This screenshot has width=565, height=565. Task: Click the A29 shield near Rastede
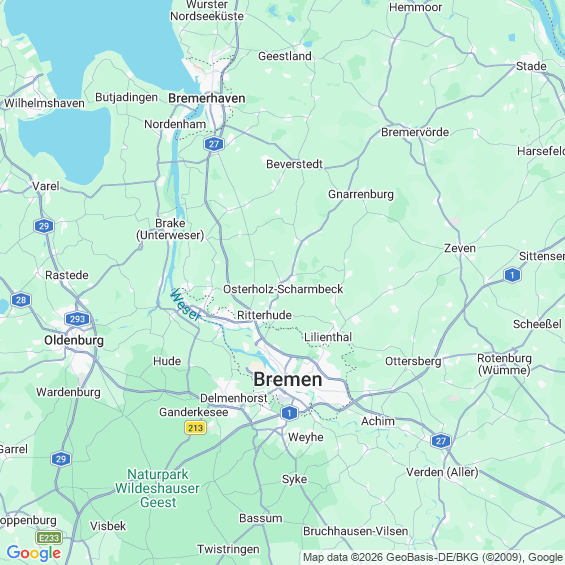(x=44, y=226)
